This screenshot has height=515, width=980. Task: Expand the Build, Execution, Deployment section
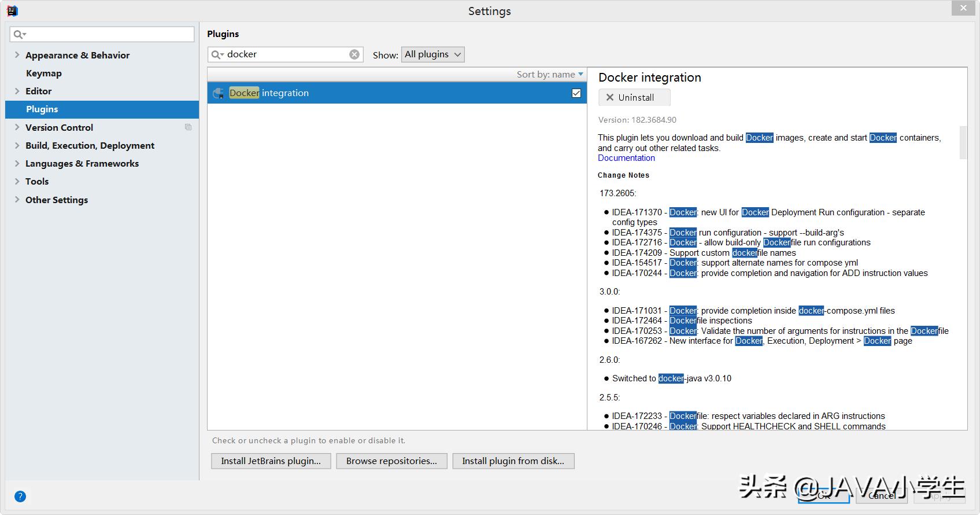click(17, 145)
